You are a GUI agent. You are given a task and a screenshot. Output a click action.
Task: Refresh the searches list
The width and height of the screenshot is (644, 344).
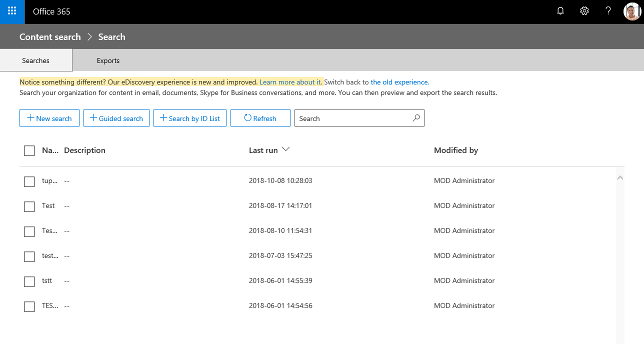point(260,118)
